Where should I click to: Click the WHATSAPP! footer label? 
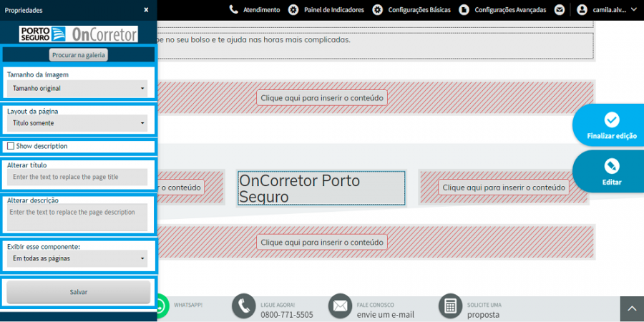click(x=188, y=305)
